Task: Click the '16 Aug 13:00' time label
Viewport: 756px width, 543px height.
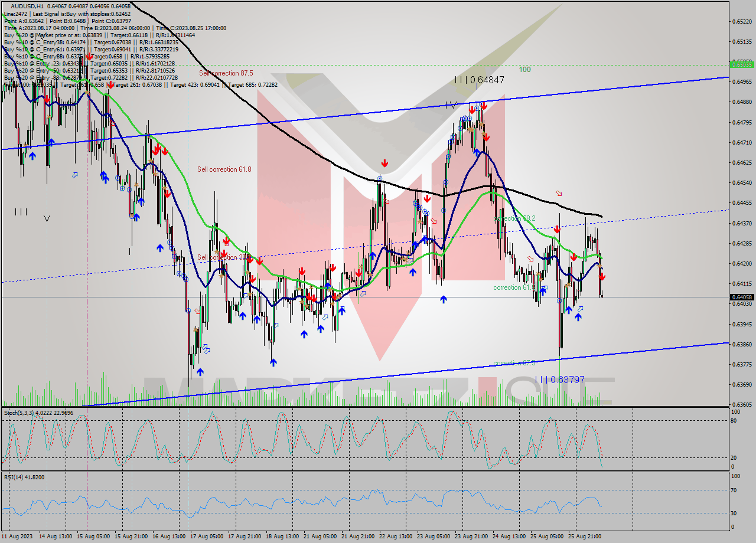Action: point(170,537)
